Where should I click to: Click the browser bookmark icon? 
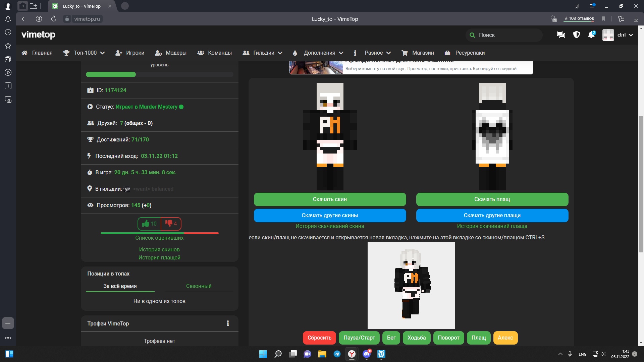click(603, 19)
